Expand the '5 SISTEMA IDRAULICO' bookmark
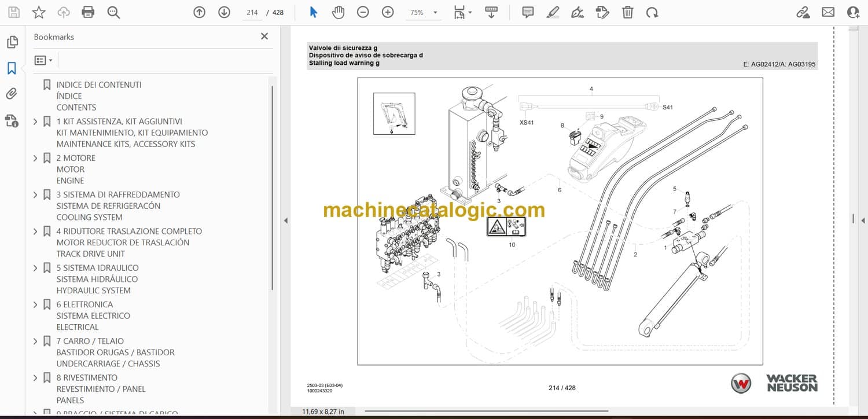The width and height of the screenshot is (868, 419). [x=35, y=268]
